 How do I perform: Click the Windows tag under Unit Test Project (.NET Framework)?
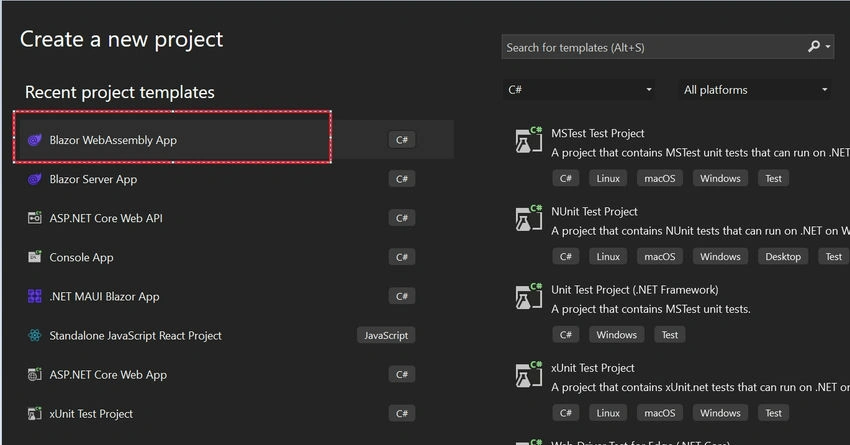click(x=617, y=335)
